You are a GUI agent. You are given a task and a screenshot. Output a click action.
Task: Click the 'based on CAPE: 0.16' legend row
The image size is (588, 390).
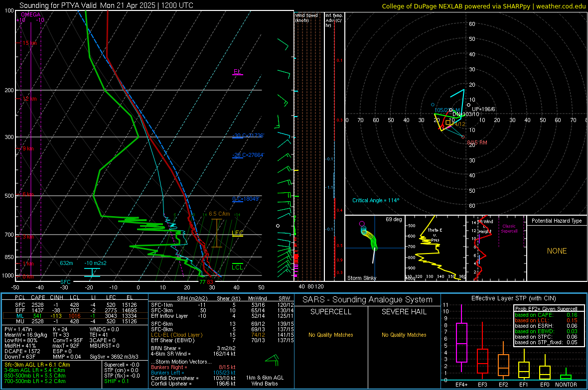click(x=546, y=315)
